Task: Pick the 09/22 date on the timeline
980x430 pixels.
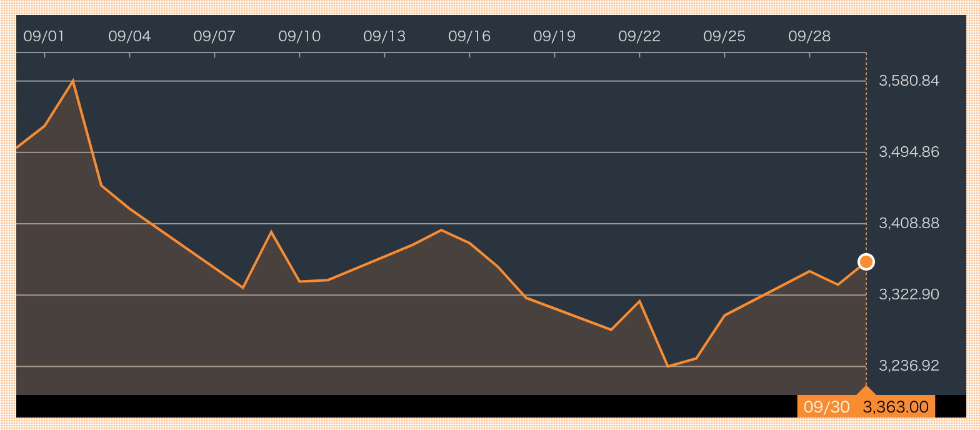Action: pyautogui.click(x=639, y=36)
